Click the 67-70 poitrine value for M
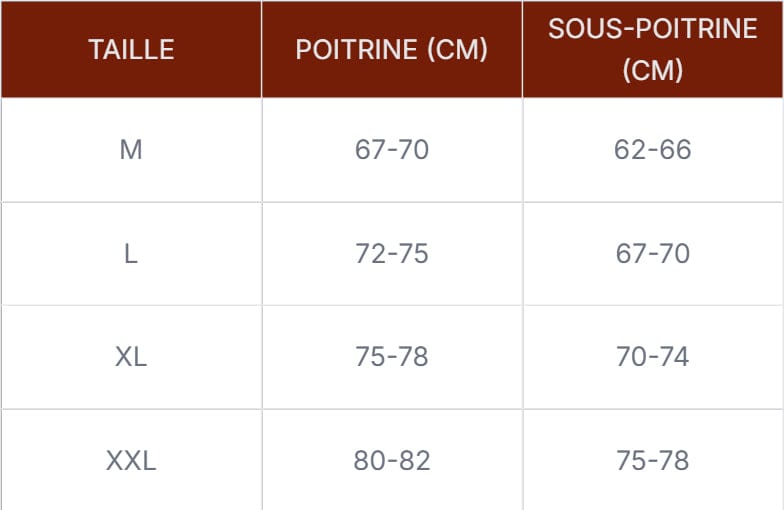This screenshot has width=784, height=510. coord(392,150)
